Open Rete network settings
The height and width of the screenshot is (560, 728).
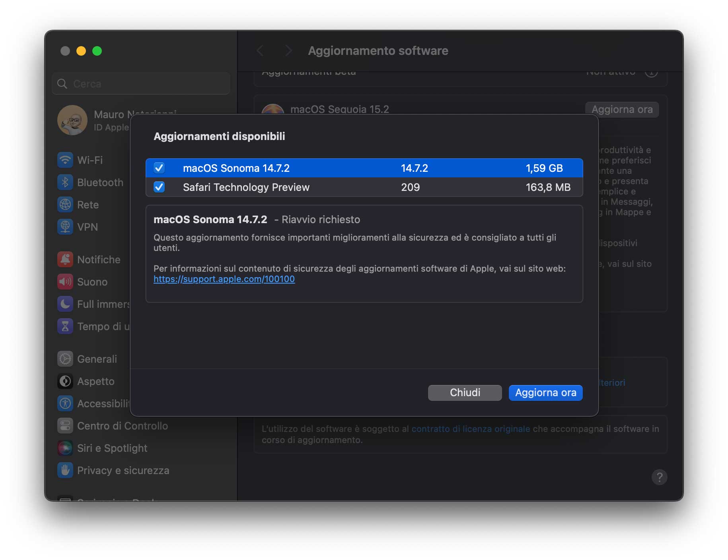pyautogui.click(x=88, y=205)
